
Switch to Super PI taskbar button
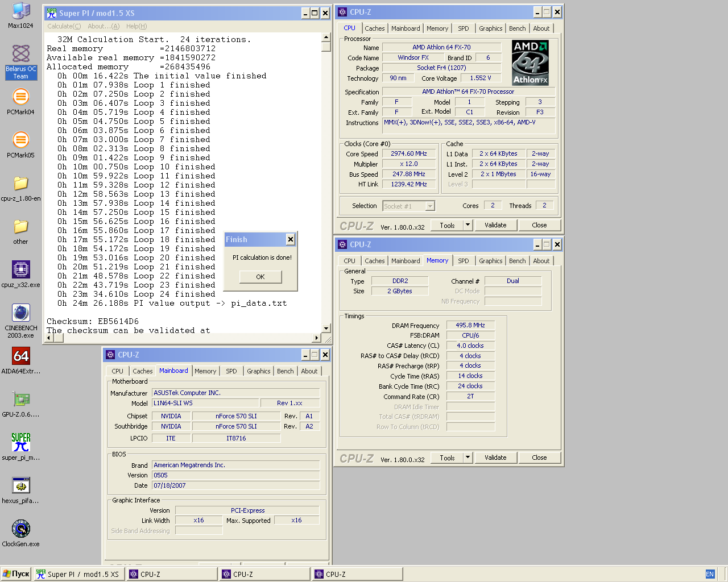coord(79,574)
